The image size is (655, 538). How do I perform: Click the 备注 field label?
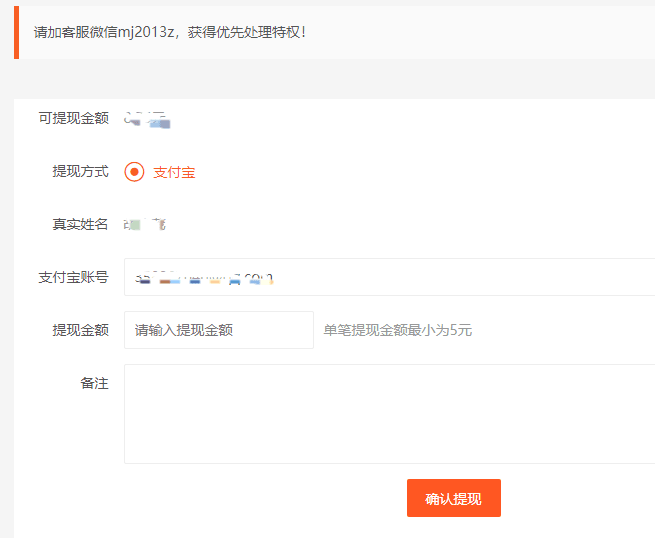point(94,384)
